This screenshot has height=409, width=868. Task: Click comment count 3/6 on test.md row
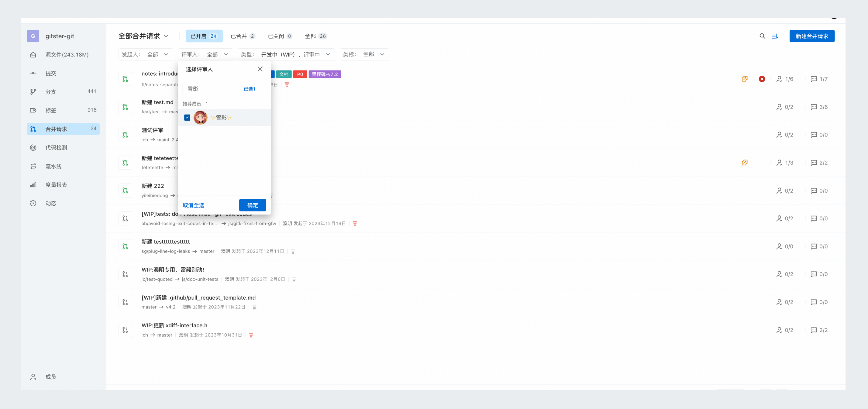tap(819, 107)
